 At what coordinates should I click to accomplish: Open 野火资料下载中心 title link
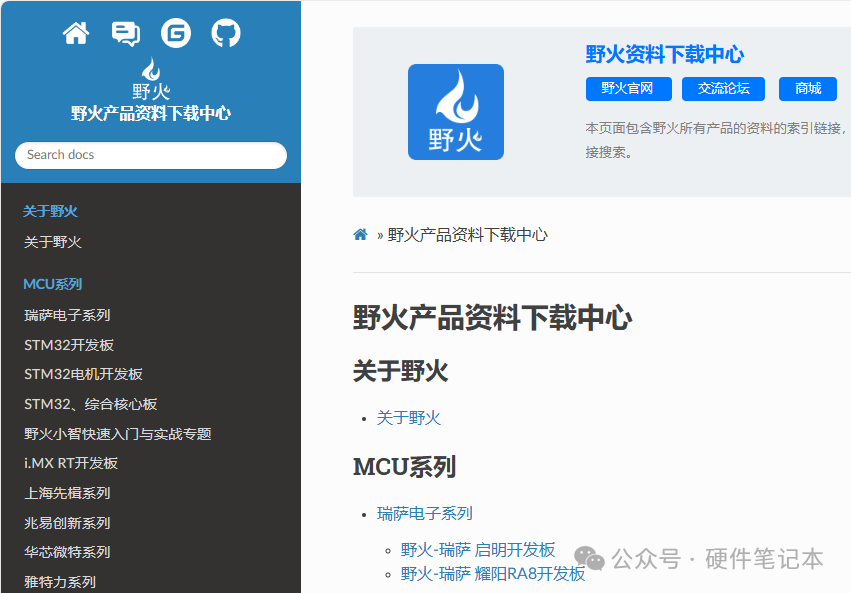(x=664, y=55)
